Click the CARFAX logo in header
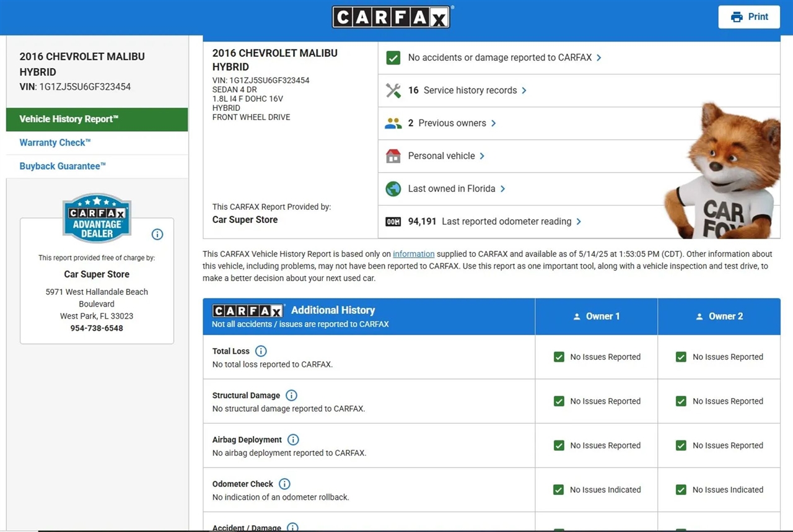 pyautogui.click(x=391, y=17)
